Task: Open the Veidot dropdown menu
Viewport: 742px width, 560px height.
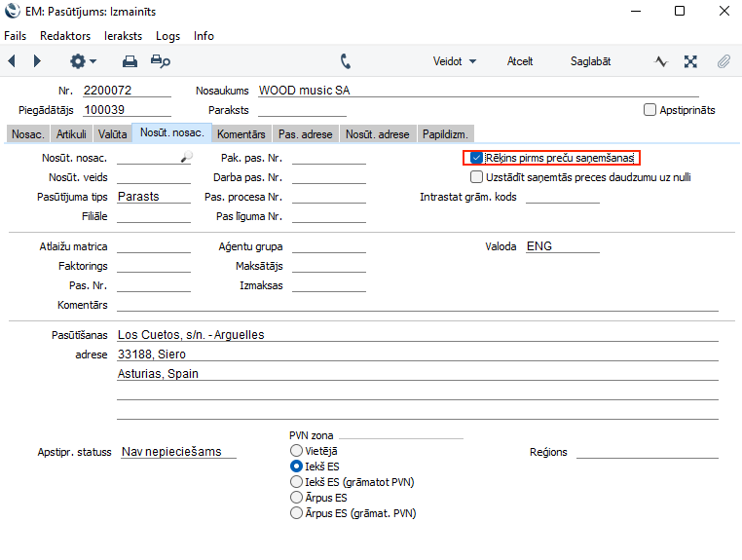Action: coord(454,61)
